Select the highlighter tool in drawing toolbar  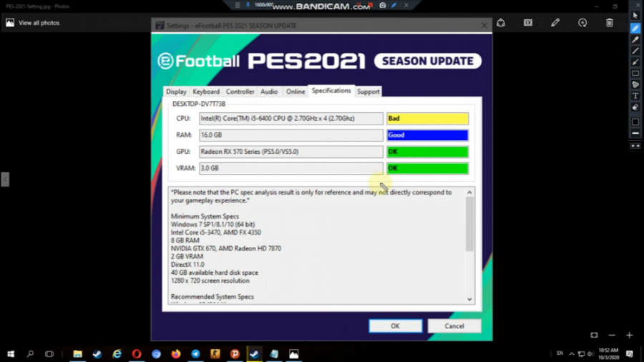(635, 39)
